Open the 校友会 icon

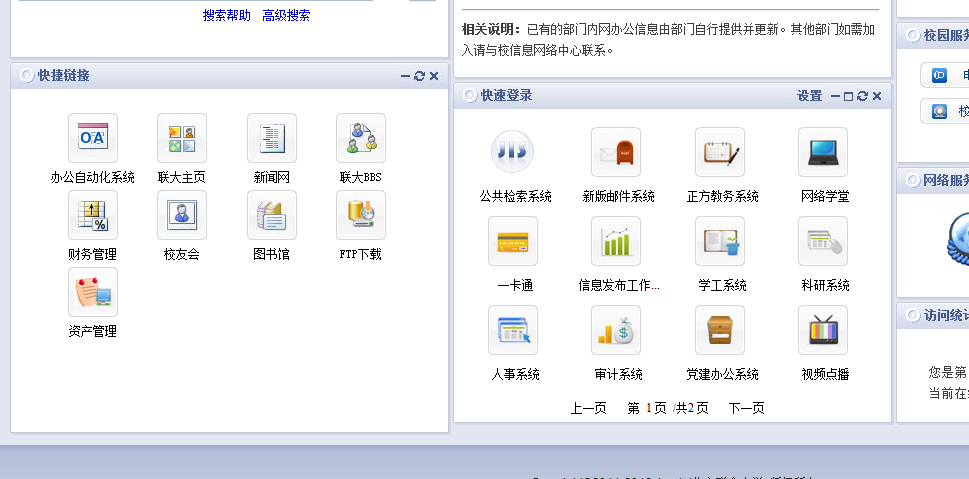[182, 215]
